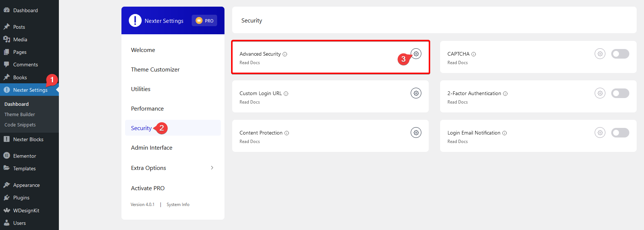Click the Posts pin icon
The height and width of the screenshot is (230, 644).
(x=7, y=27)
